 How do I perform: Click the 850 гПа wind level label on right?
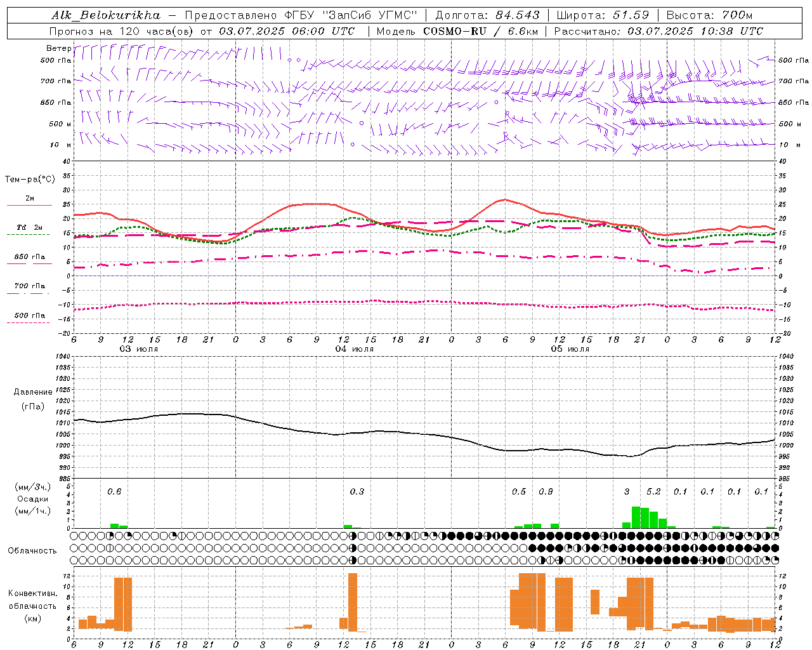click(794, 102)
